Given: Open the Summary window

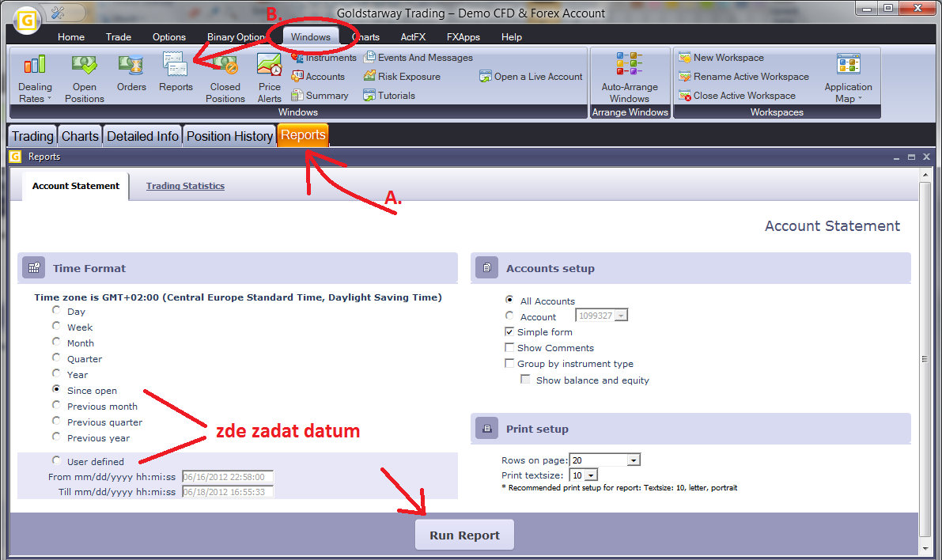Looking at the screenshot, I should 320,95.
